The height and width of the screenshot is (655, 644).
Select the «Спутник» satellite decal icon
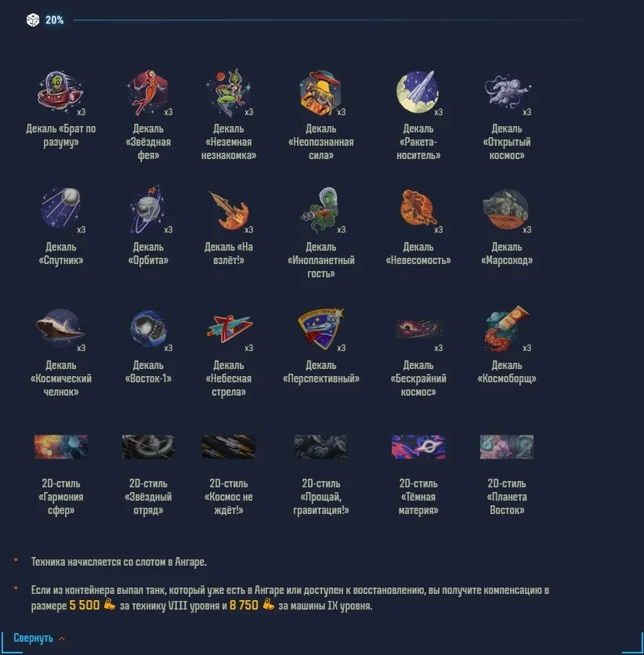pyautogui.click(x=60, y=208)
